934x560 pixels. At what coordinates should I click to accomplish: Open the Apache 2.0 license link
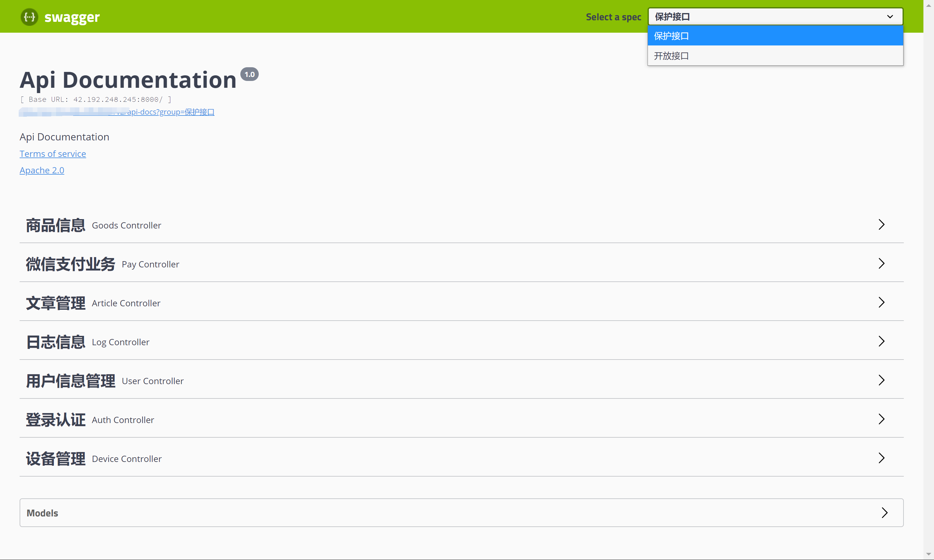[42, 170]
